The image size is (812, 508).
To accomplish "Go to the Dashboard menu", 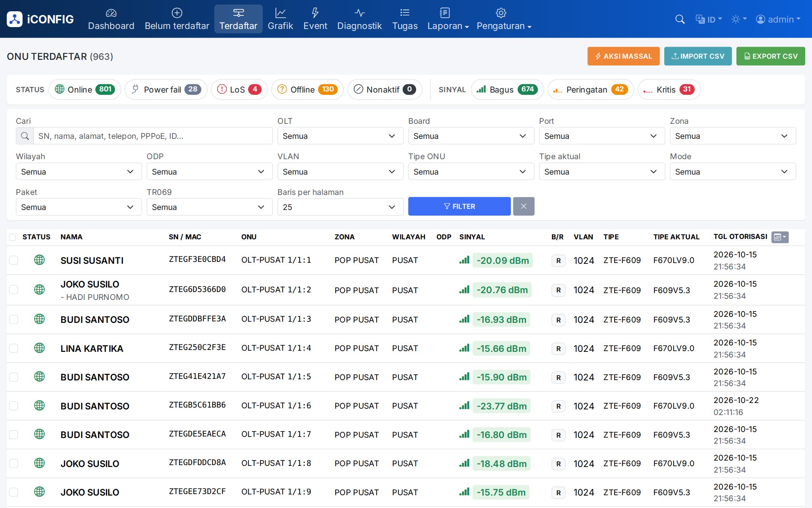I will tap(111, 19).
